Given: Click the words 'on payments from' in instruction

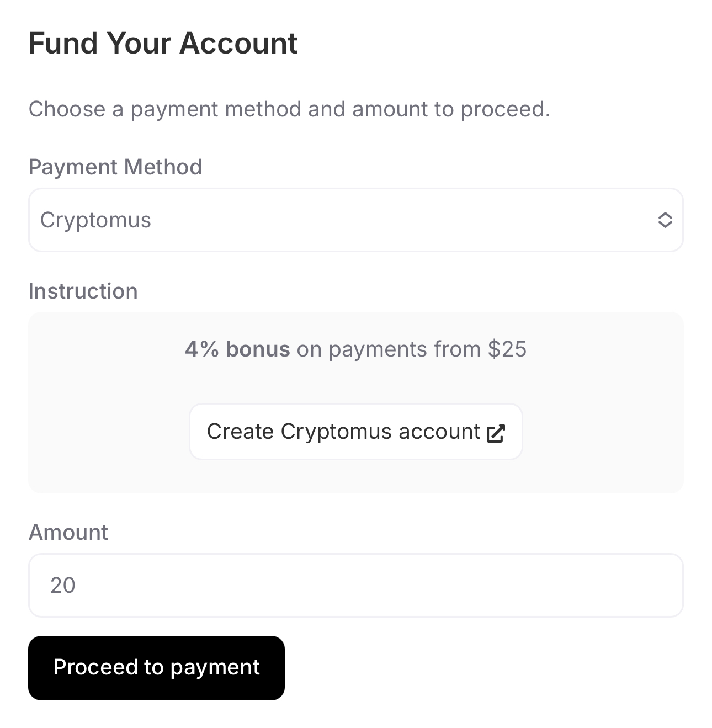Looking at the screenshot, I should [389, 349].
